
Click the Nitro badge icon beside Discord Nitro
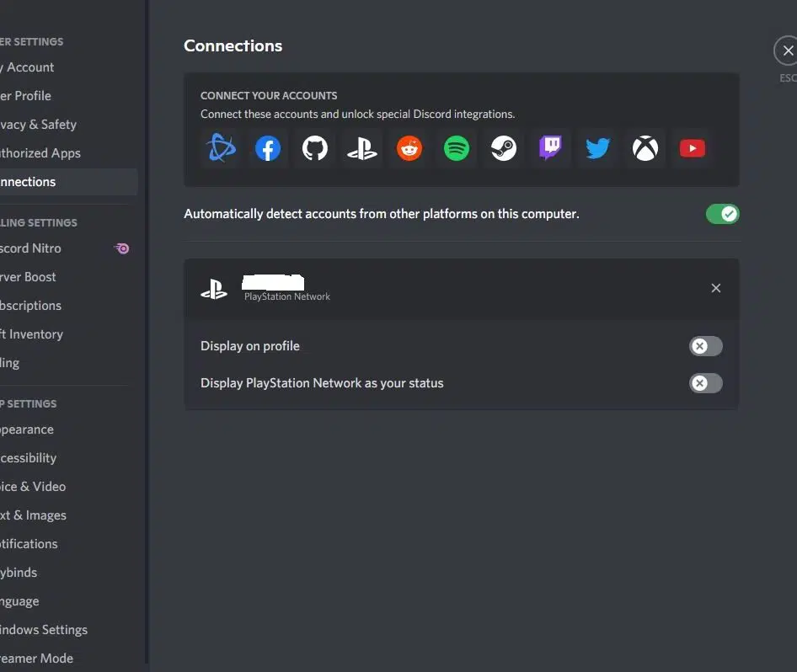[x=121, y=248]
